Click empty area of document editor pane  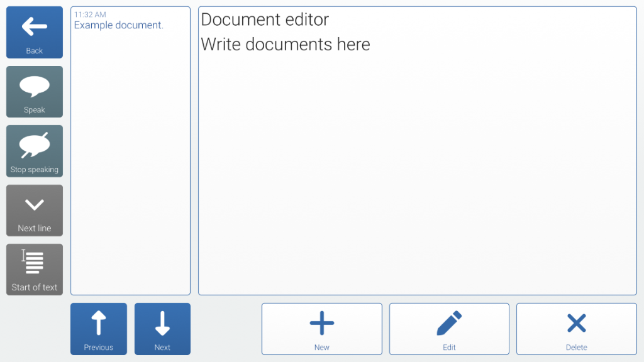(x=418, y=172)
